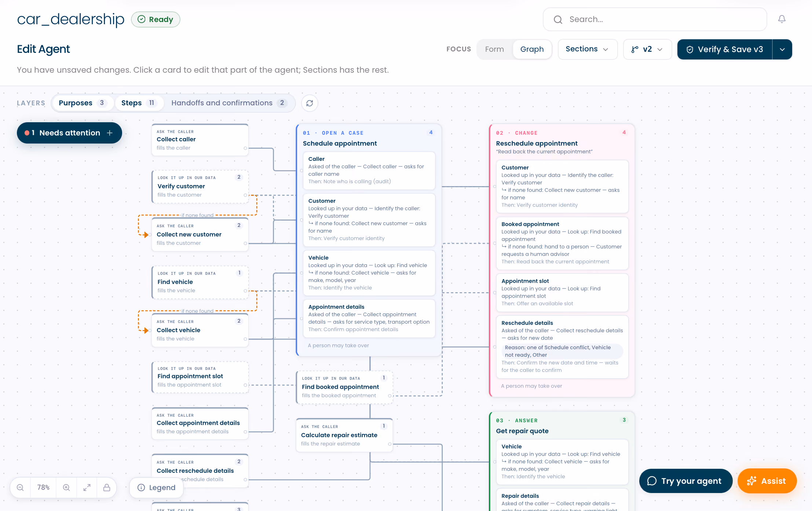
Task: Fit graph to screen icon
Action: coord(87,488)
